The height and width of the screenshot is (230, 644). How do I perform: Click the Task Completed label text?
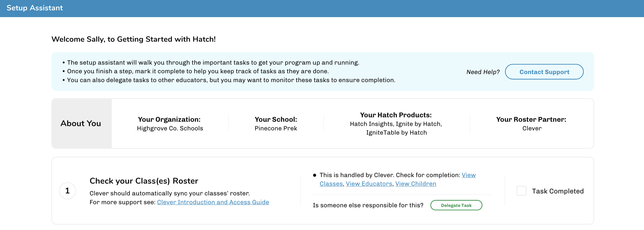tap(557, 191)
